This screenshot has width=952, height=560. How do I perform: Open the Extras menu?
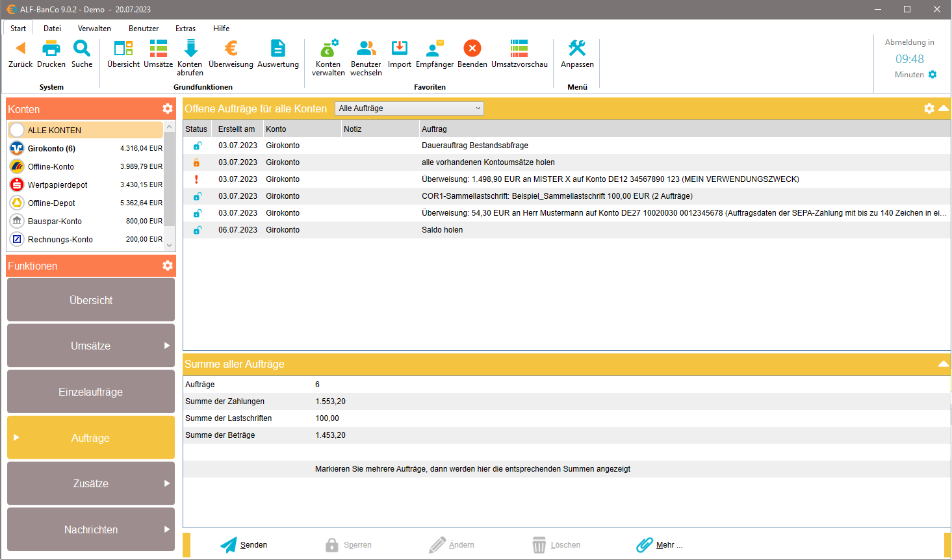(x=185, y=29)
